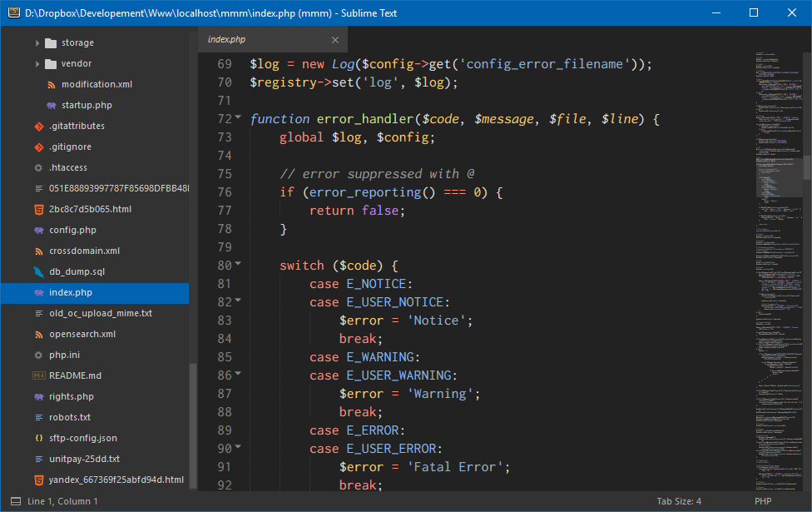Click the index.php elephant icon in sidebar
812x512 pixels.
point(39,293)
